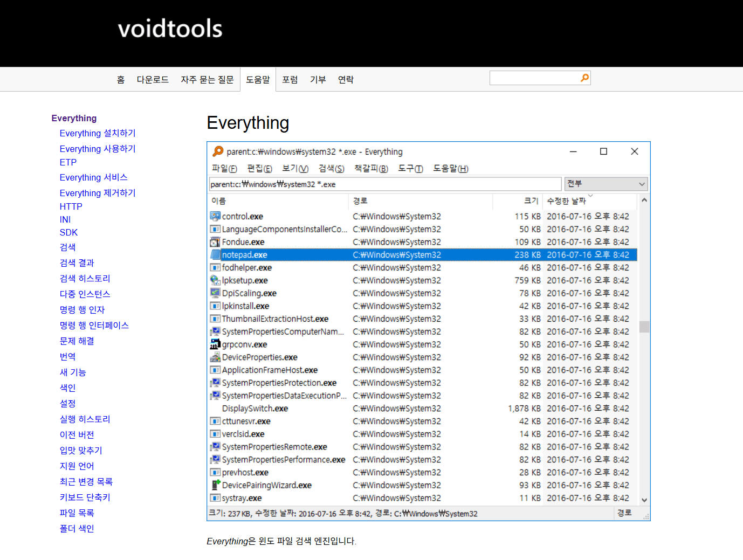The width and height of the screenshot is (743, 560).
Task: Click the fodhelper.exe file icon
Action: pos(215,267)
